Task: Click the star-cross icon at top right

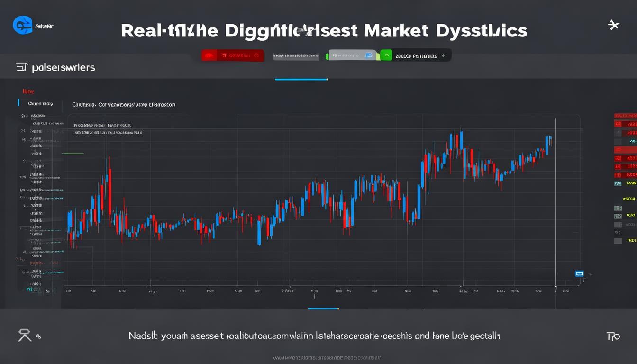Action: 614,25
